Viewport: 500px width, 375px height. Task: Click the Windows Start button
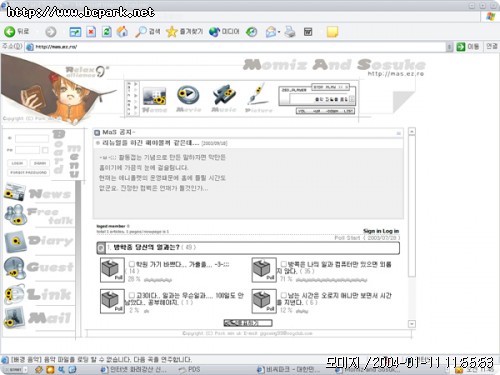pos(14,370)
